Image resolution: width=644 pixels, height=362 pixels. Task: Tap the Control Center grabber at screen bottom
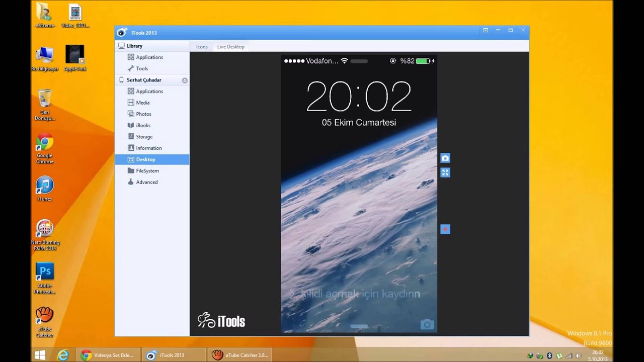click(x=359, y=326)
